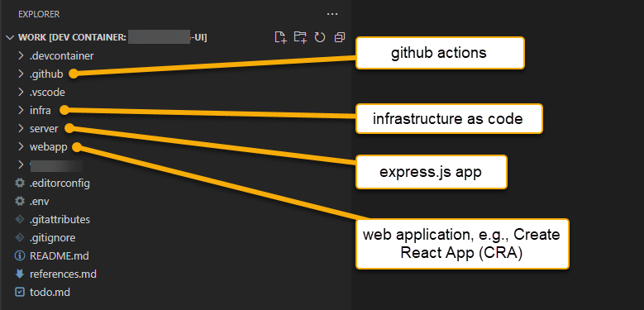
Task: Open the Explorer more actions menu (three dots)
Action: click(332, 14)
